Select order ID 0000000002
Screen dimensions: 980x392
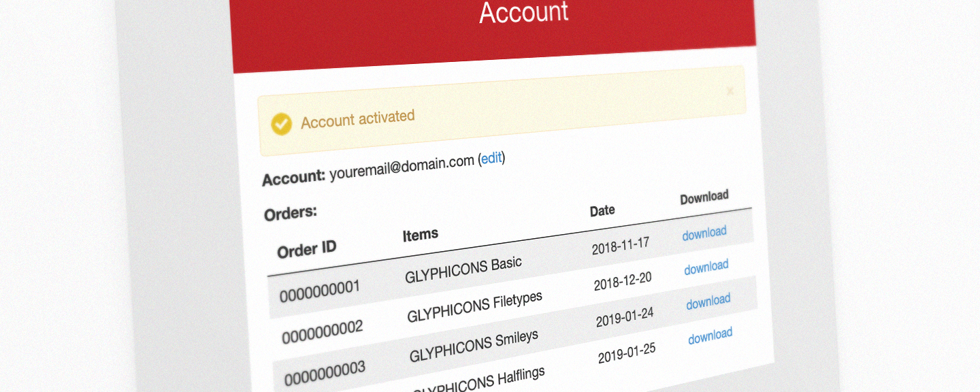pyautogui.click(x=323, y=331)
